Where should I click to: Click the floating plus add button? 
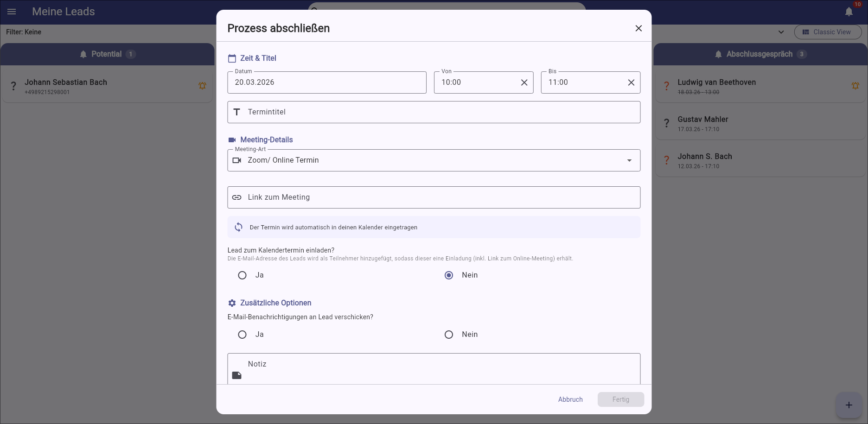pos(849,405)
